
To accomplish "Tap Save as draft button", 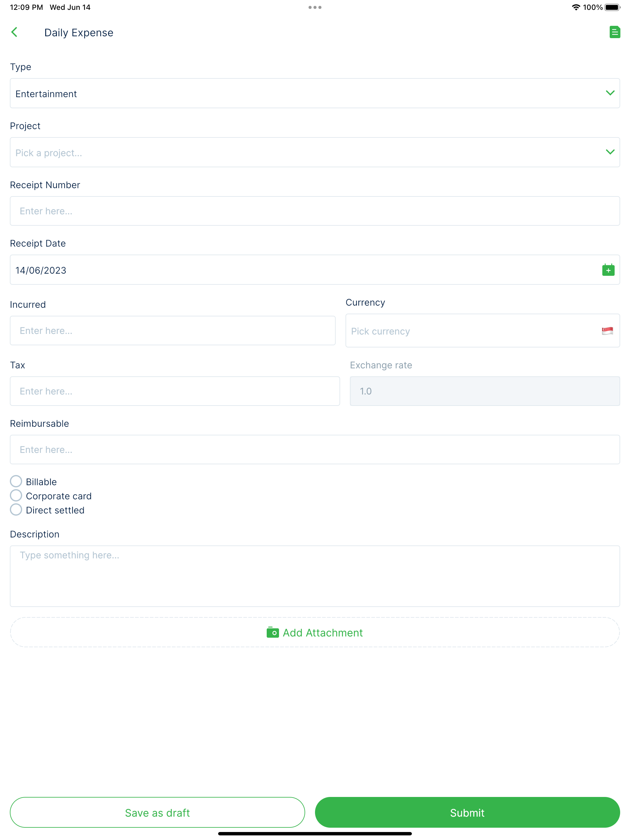I will tap(157, 812).
